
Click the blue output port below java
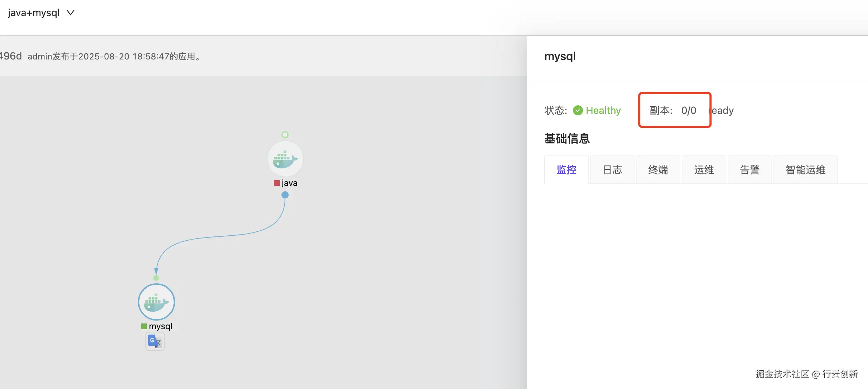coord(285,195)
